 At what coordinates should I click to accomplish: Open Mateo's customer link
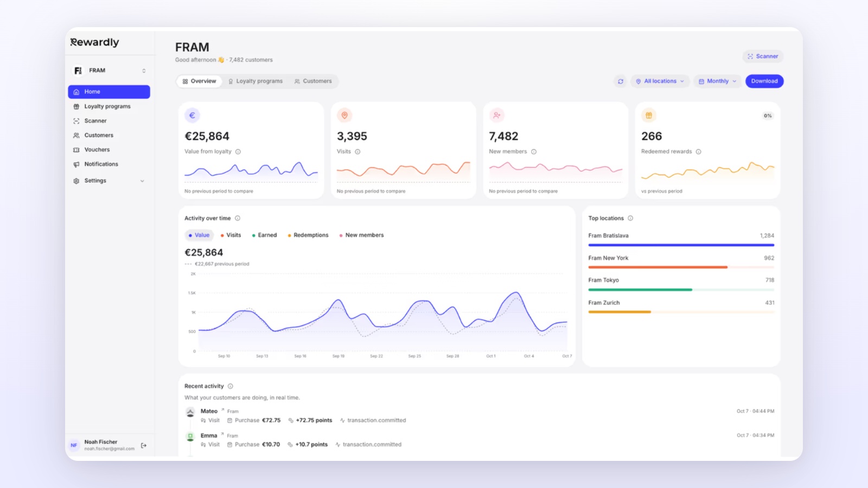click(x=212, y=411)
